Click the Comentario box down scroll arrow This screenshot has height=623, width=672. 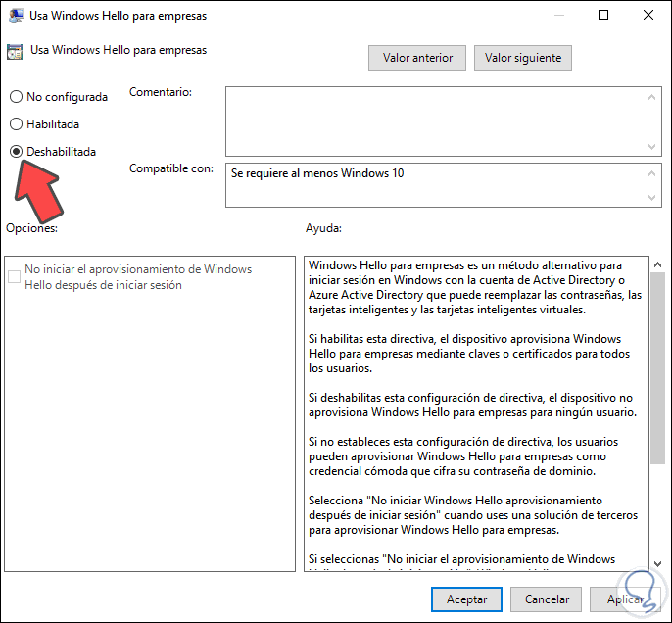(x=651, y=147)
